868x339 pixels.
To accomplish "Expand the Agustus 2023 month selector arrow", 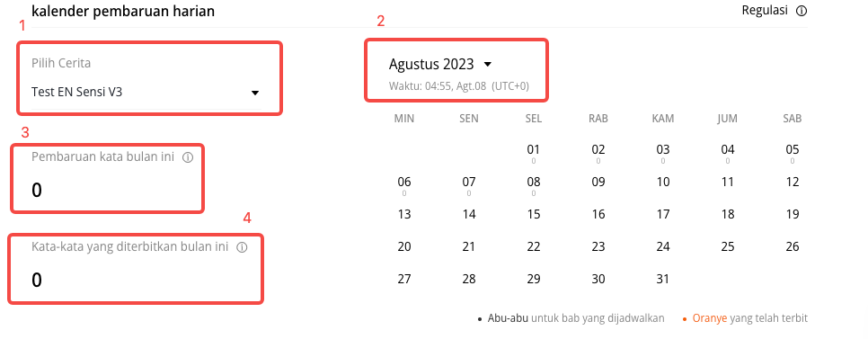I will click(488, 64).
